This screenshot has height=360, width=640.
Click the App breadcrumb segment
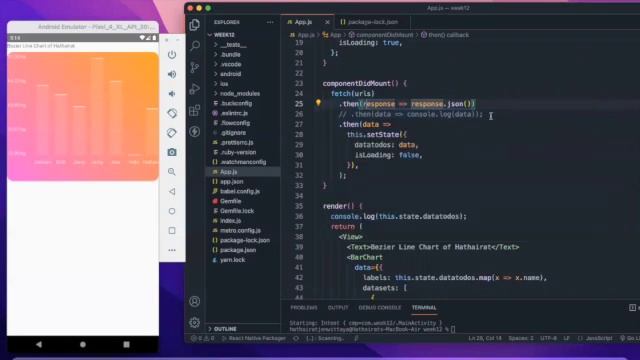[332, 35]
